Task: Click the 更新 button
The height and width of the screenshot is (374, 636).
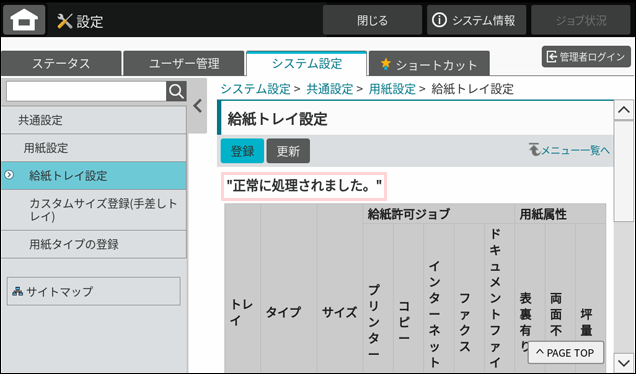Action: (x=288, y=151)
